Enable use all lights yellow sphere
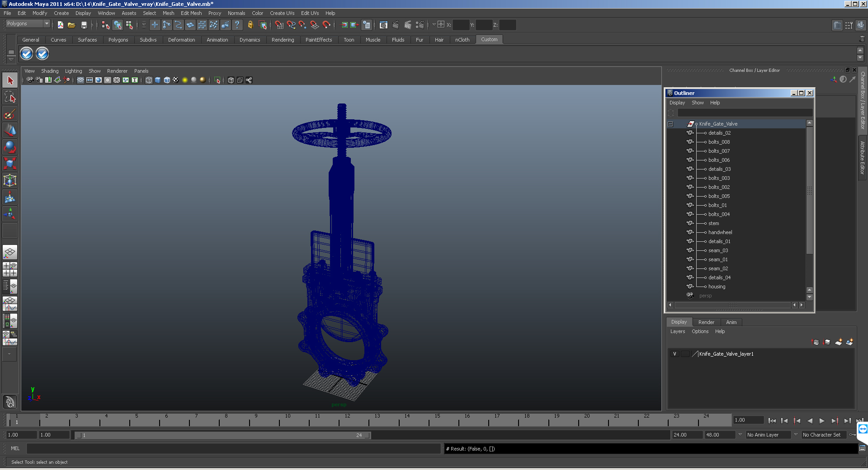The height and width of the screenshot is (470, 868). pos(185,80)
